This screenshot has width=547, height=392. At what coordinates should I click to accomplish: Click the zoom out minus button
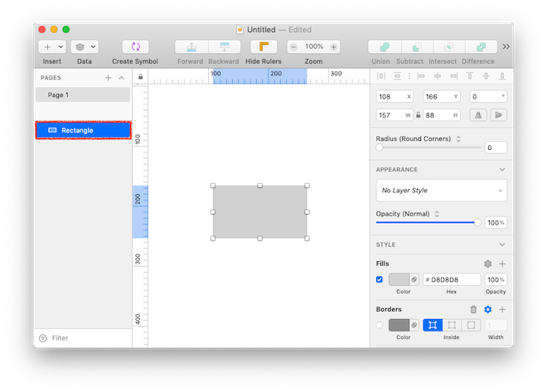pyautogui.click(x=293, y=47)
